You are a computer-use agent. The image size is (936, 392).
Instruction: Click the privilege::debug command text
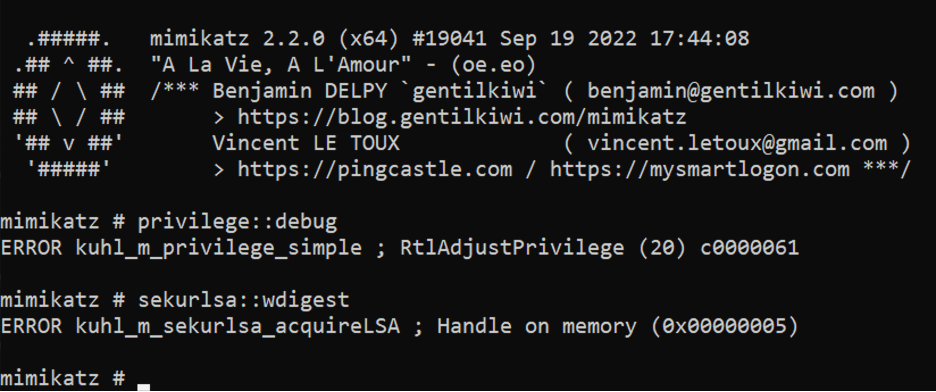238,222
